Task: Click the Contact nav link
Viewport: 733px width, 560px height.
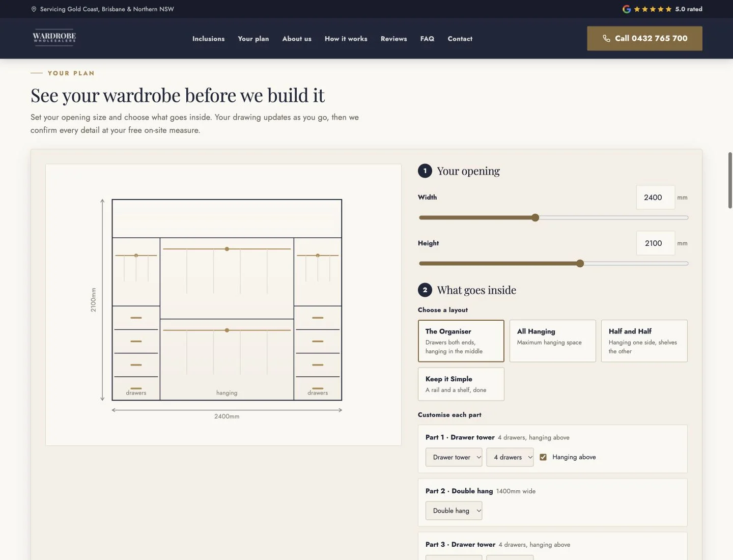Action: [460, 39]
